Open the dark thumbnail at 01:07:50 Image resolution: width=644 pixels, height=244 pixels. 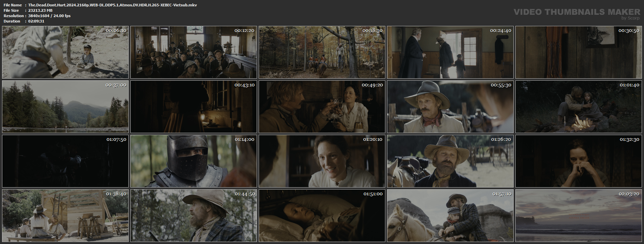pos(65,161)
